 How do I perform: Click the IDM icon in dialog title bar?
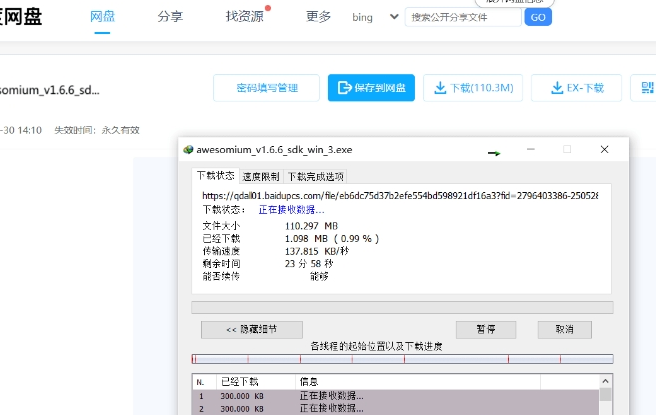tap(187, 150)
